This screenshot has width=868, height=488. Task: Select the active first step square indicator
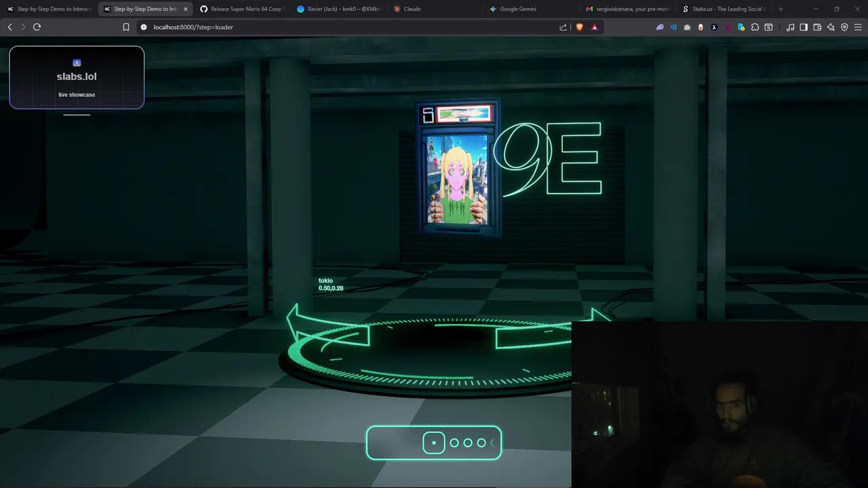tap(434, 443)
